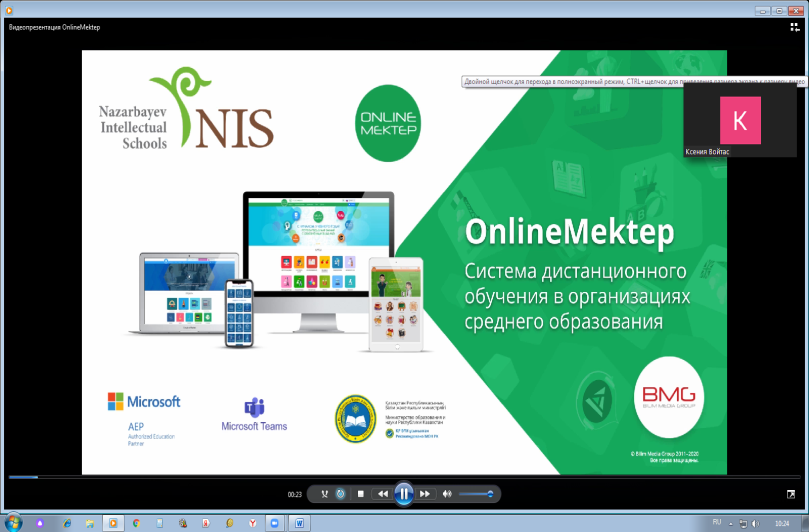Skip forward with next button
This screenshot has width=809, height=532.
click(425, 494)
